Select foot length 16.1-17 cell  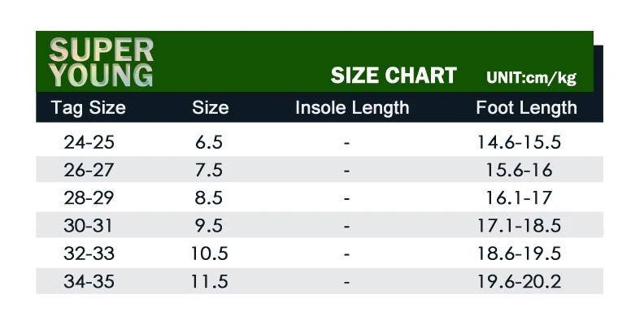pyautogui.click(x=519, y=197)
